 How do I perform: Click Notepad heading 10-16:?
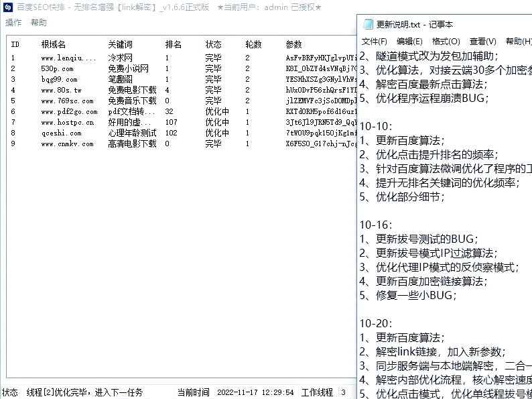click(376, 225)
